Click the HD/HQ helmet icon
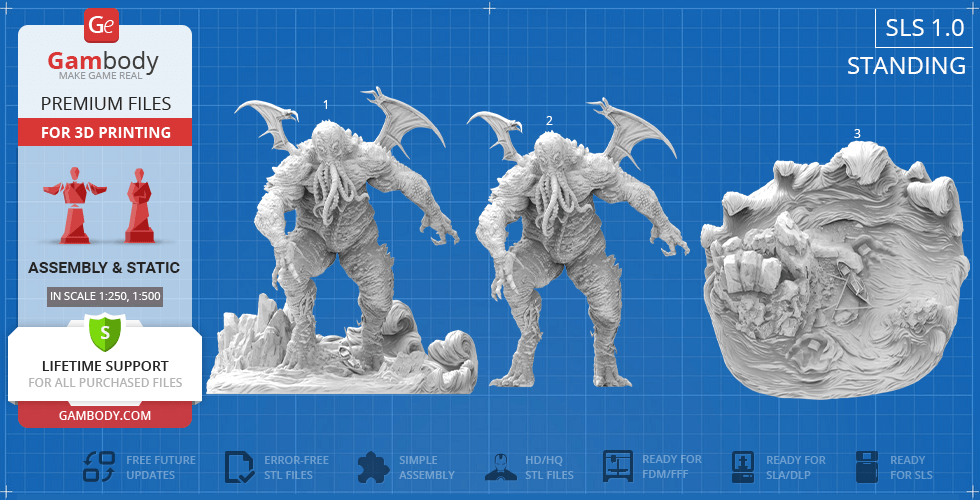 point(501,467)
